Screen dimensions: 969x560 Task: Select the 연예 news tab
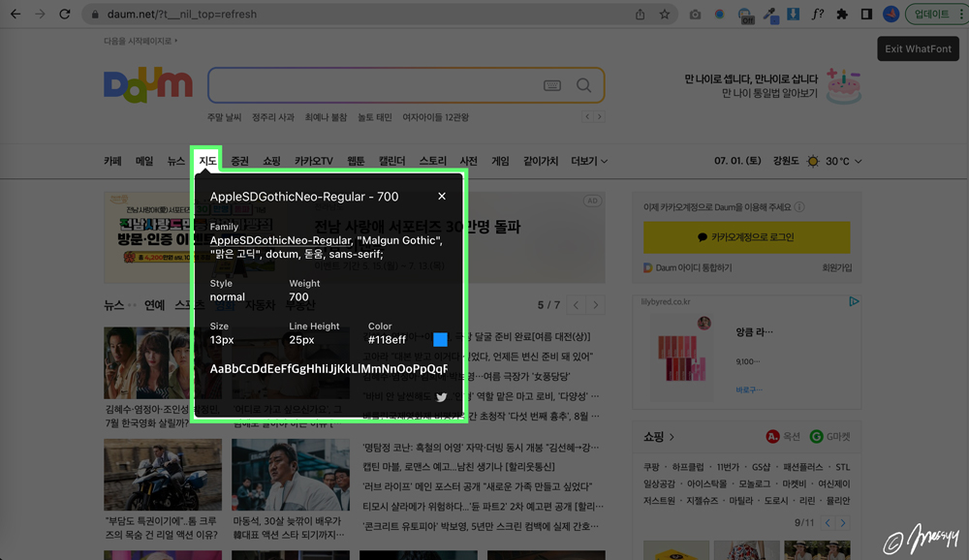(x=154, y=305)
